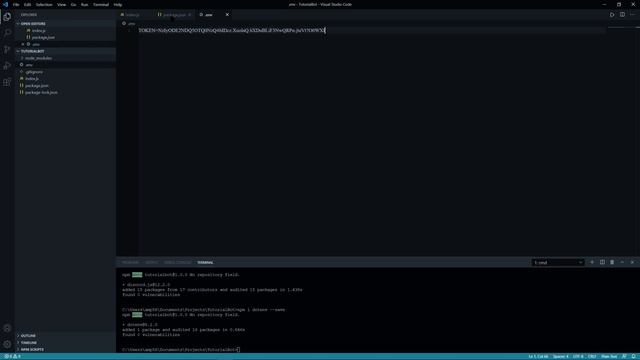Open the Explorer view in activity bar
640x360 pixels.
7,17
